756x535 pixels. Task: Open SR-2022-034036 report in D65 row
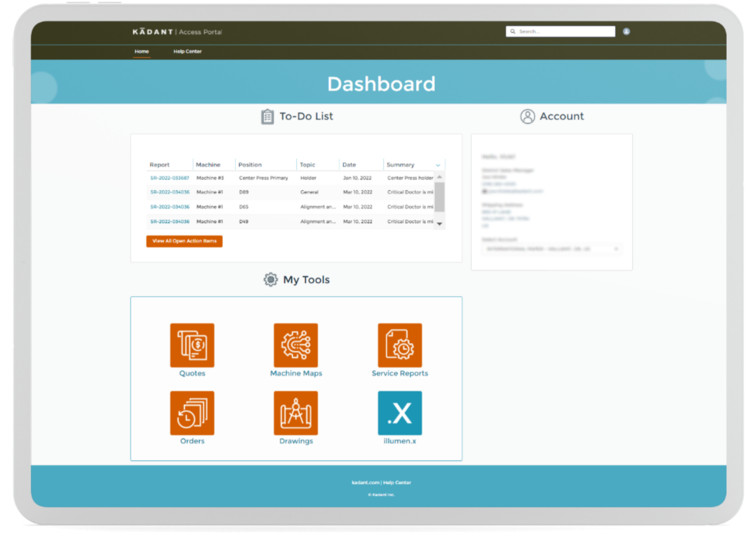170,207
